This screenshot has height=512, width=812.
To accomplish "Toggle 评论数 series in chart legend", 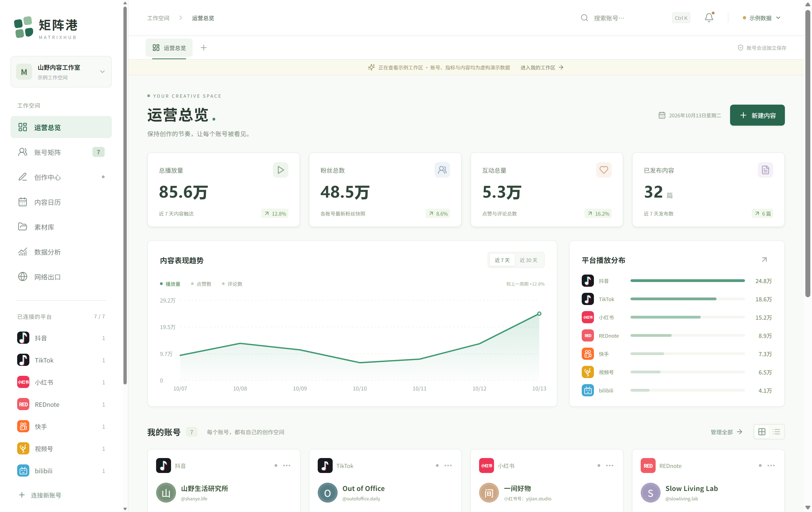I will (x=232, y=284).
